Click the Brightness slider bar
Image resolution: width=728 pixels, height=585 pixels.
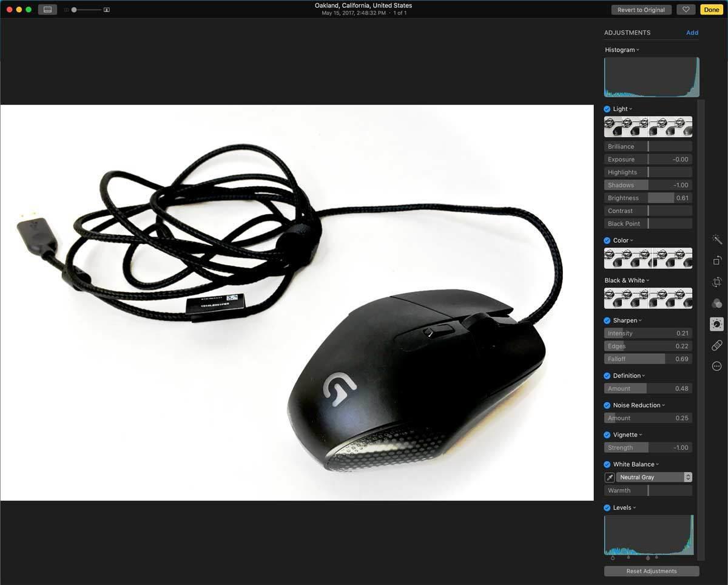coord(648,198)
